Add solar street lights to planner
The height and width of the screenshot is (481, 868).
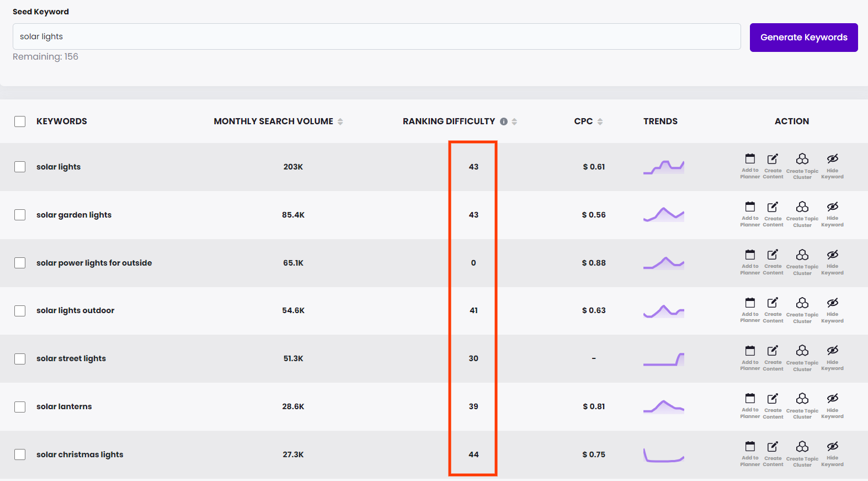pyautogui.click(x=750, y=357)
